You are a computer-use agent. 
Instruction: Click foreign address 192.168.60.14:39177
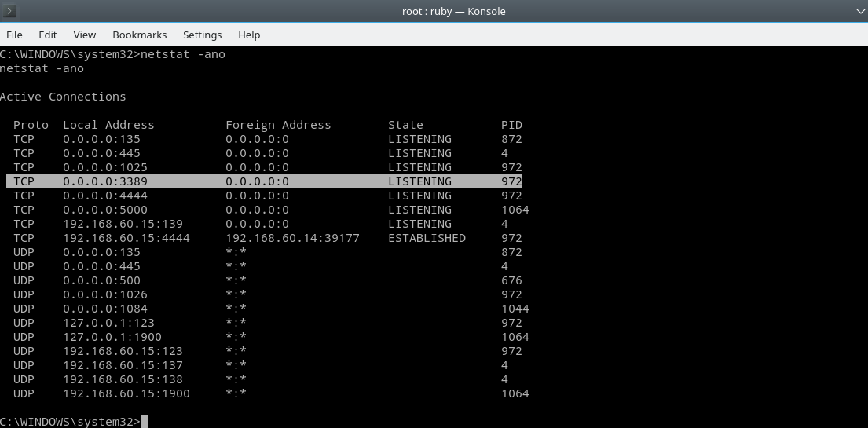(292, 237)
